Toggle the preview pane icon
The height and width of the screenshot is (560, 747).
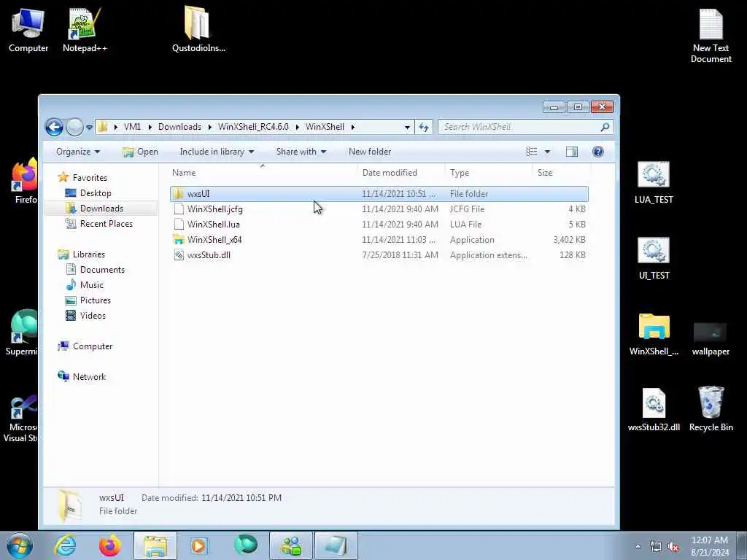(x=572, y=152)
